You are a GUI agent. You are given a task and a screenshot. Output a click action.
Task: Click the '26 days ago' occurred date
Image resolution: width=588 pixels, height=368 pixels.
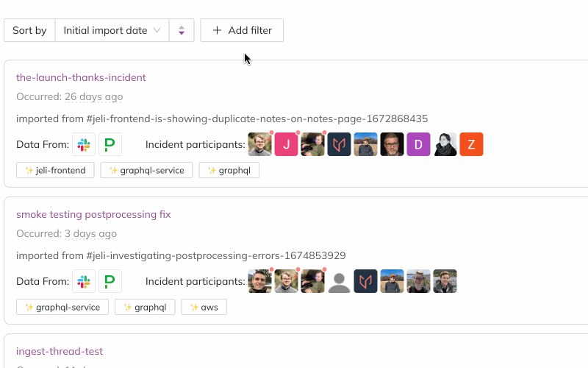click(x=94, y=97)
